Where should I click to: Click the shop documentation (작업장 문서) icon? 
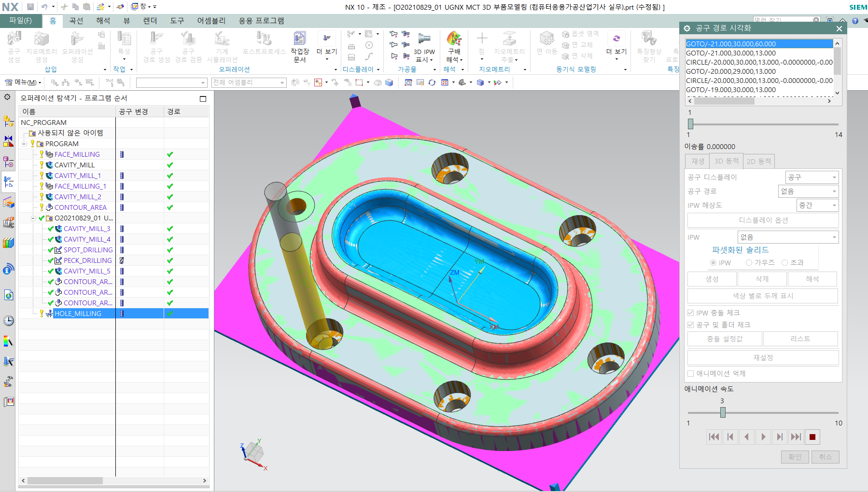click(x=299, y=39)
